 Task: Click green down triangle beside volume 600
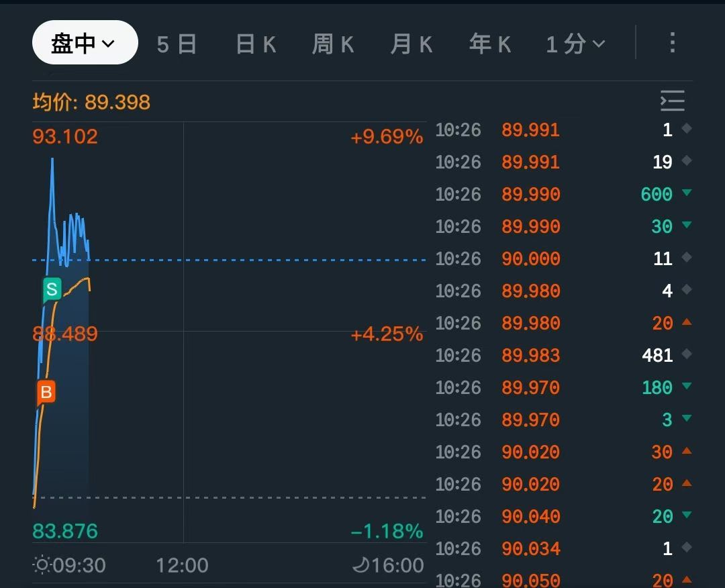pos(686,193)
